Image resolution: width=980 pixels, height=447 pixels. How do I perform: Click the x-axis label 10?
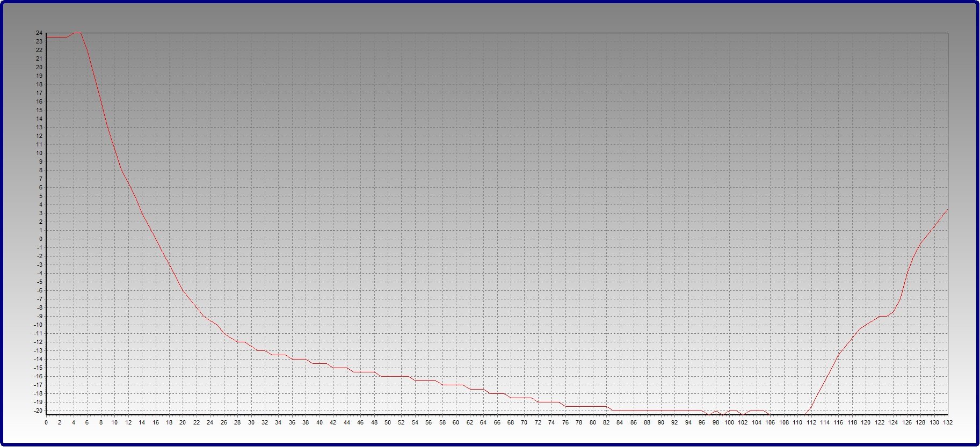click(114, 423)
